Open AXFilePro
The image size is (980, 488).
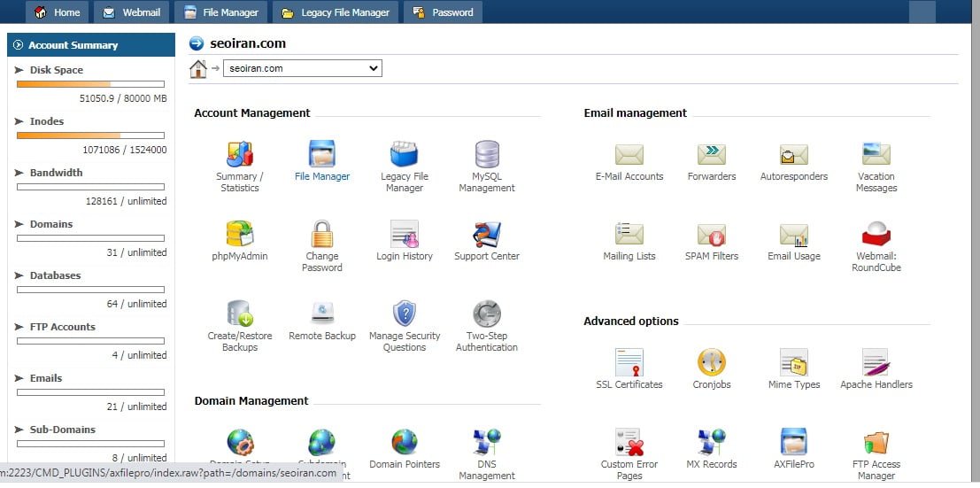794,442
